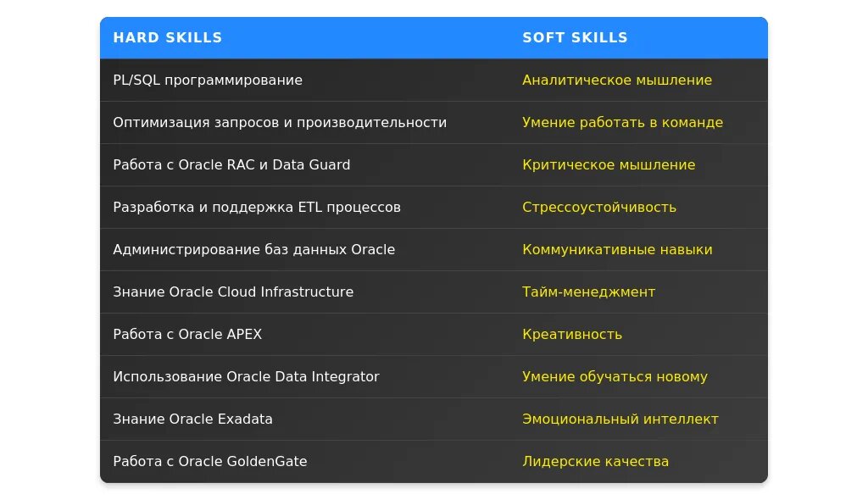
Task: Click Коммуникативные навыки text
Action: click(617, 249)
